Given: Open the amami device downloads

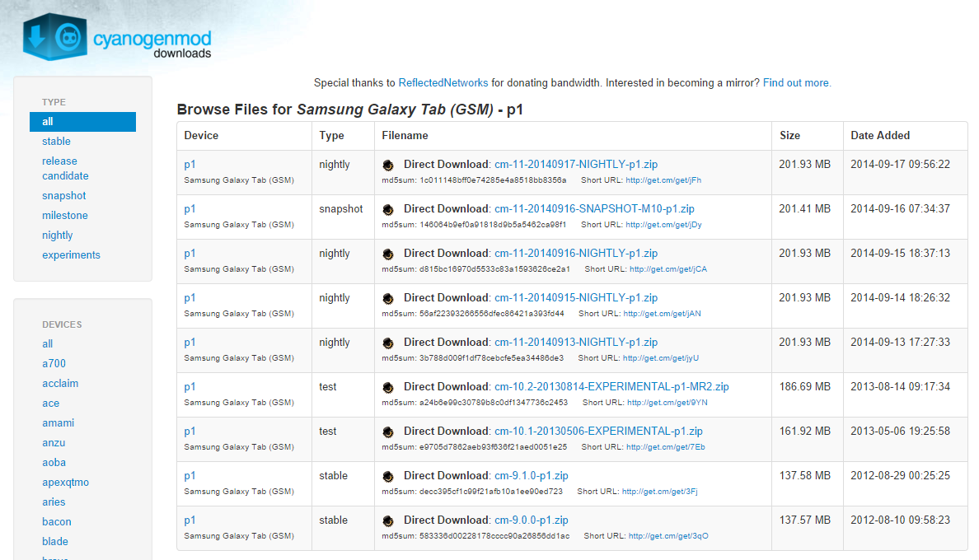Looking at the screenshot, I should [x=58, y=422].
